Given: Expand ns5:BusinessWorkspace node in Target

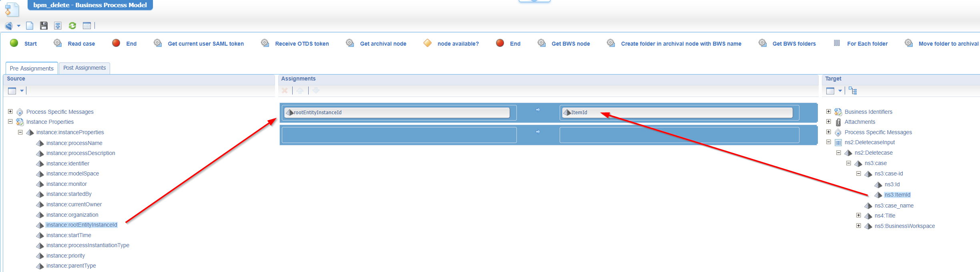Looking at the screenshot, I should click(859, 226).
